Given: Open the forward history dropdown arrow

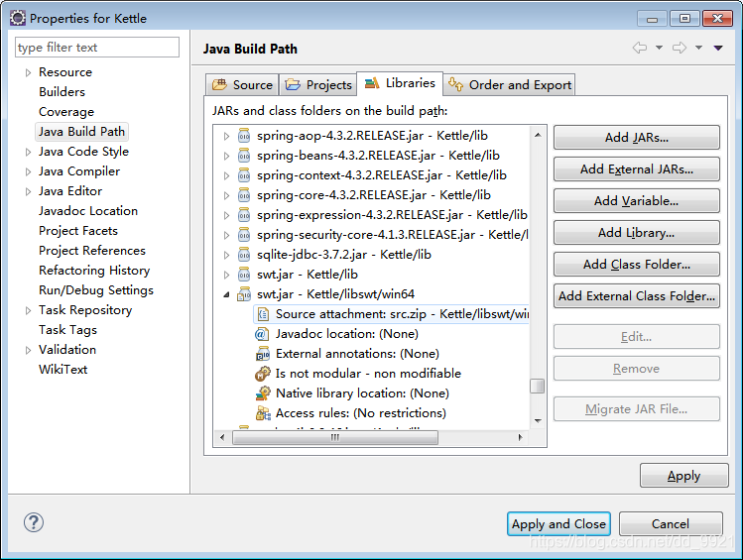Looking at the screenshot, I should point(699,48).
